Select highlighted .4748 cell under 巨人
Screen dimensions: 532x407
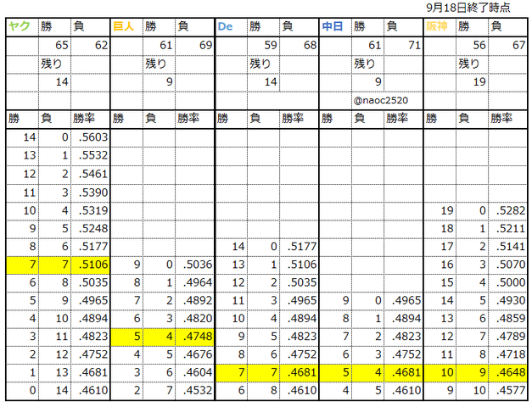click(195, 337)
